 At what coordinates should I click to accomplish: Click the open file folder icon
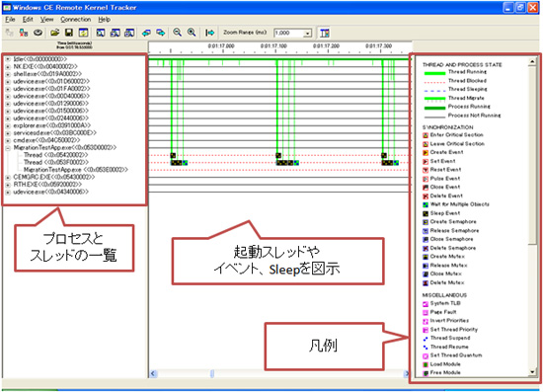(x=54, y=33)
